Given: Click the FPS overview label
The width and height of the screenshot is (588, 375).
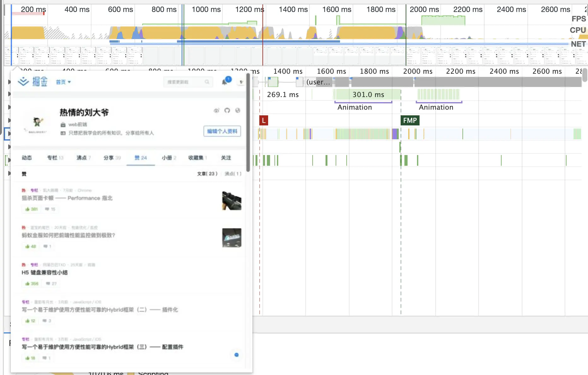Looking at the screenshot, I should tap(579, 19).
